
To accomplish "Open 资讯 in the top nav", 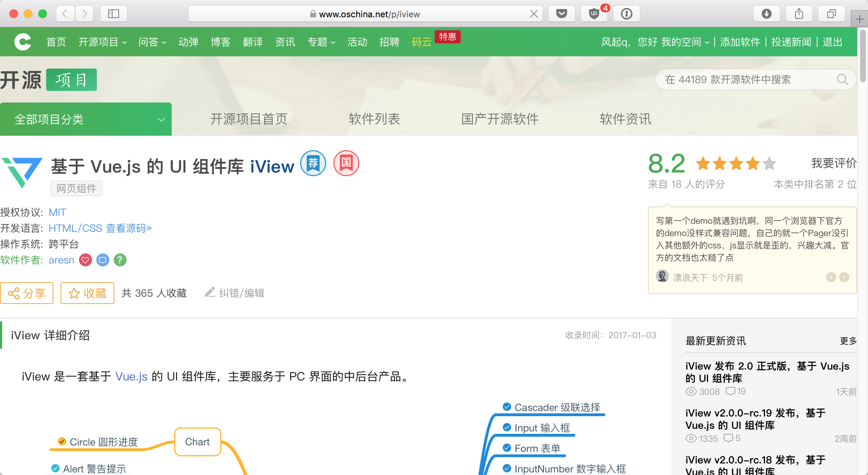I will pos(285,42).
